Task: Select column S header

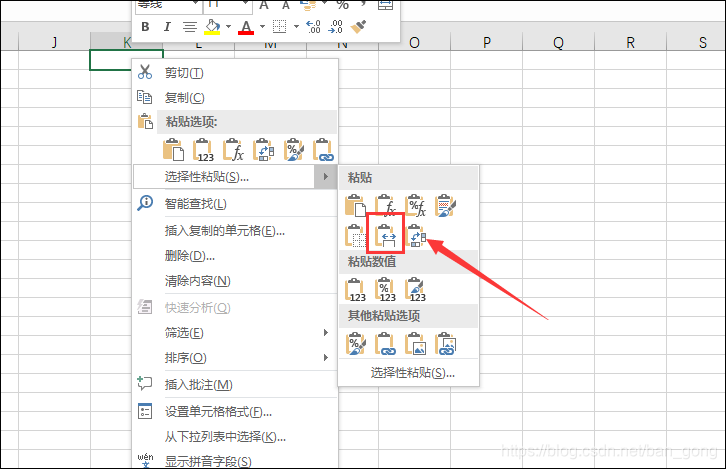Action: tap(696, 43)
